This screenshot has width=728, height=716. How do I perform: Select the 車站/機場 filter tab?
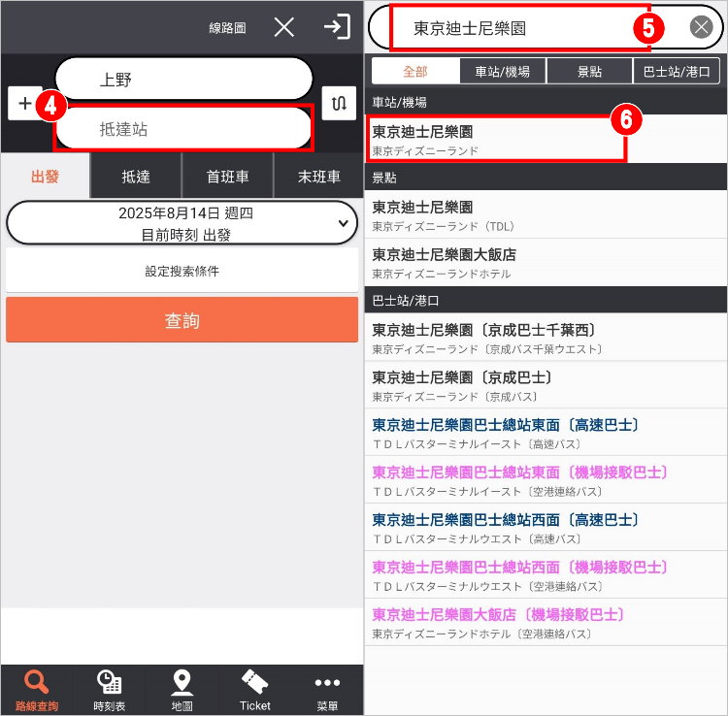(x=503, y=71)
